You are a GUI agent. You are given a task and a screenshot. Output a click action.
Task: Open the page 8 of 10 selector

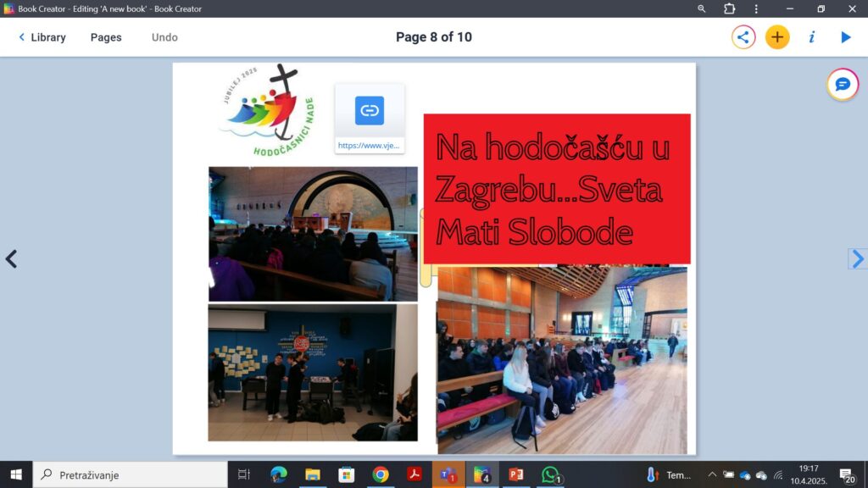434,37
